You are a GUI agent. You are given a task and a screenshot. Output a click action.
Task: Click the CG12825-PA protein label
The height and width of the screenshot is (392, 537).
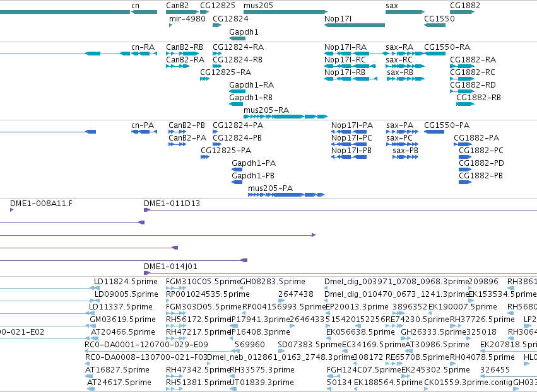point(226,151)
